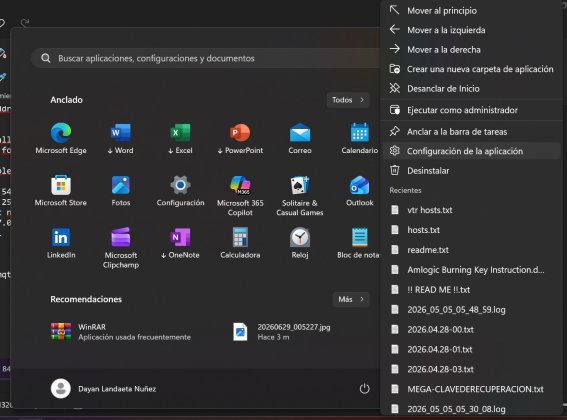Open Excel pinned app
The image size is (567, 420).
coord(180,138)
